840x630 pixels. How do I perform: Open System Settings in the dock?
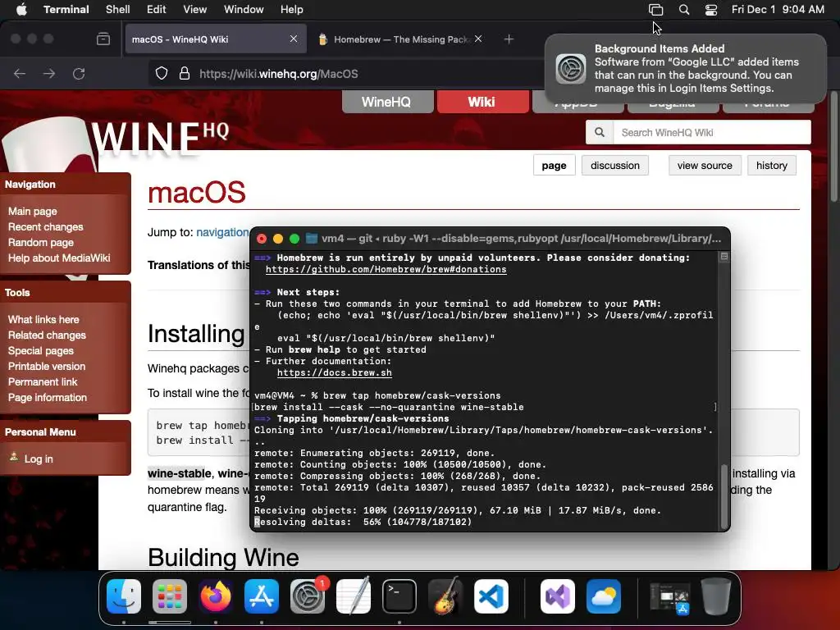308,596
